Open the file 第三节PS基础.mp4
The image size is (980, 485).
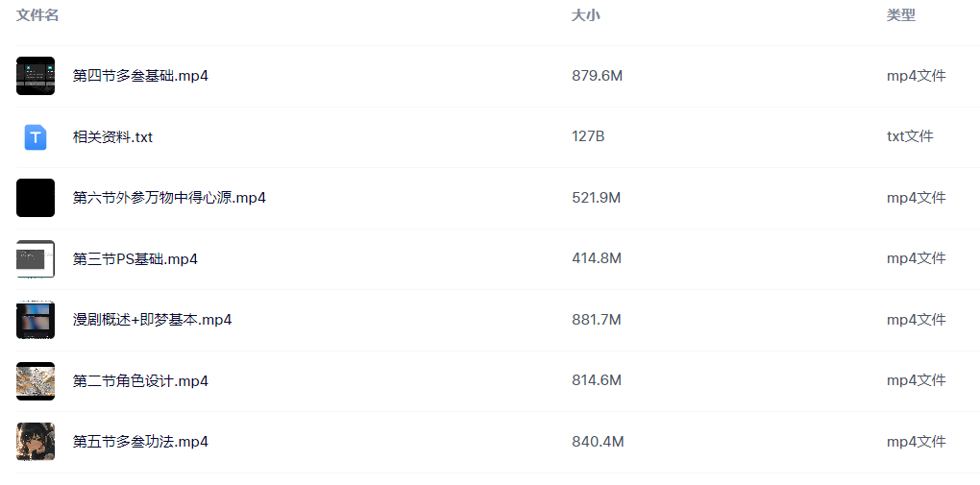(135, 259)
